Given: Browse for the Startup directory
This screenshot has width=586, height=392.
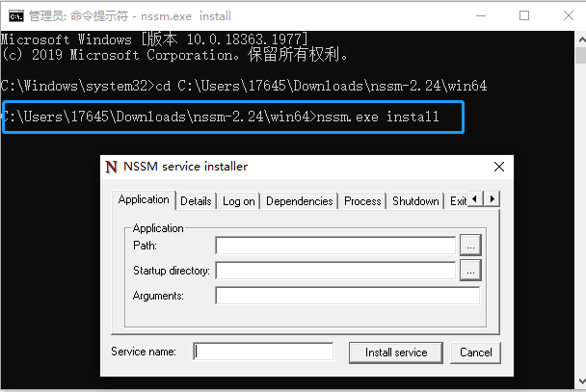Looking at the screenshot, I should point(470,271).
